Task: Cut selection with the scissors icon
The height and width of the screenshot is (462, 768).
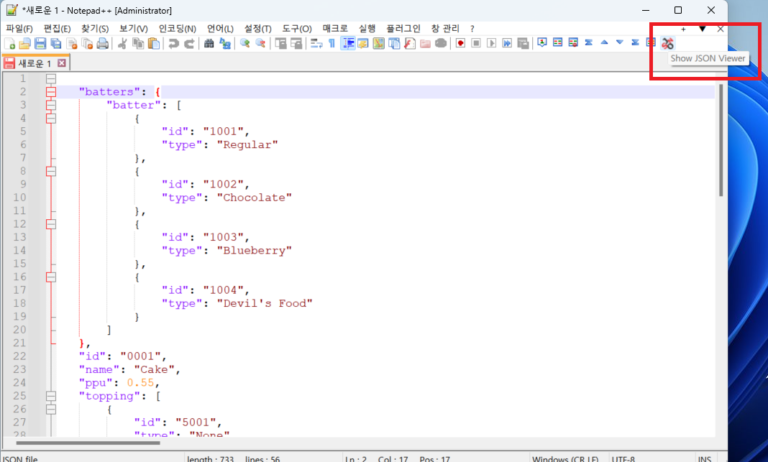Action: [122, 44]
